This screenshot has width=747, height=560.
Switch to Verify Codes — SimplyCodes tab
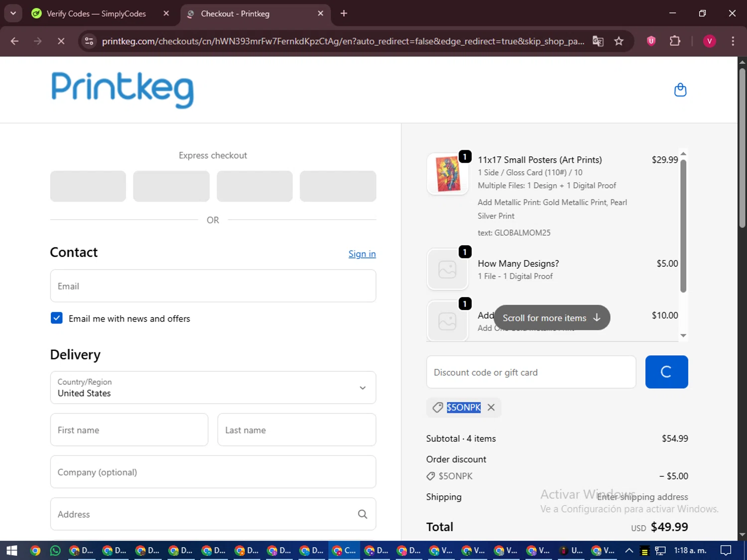[96, 13]
